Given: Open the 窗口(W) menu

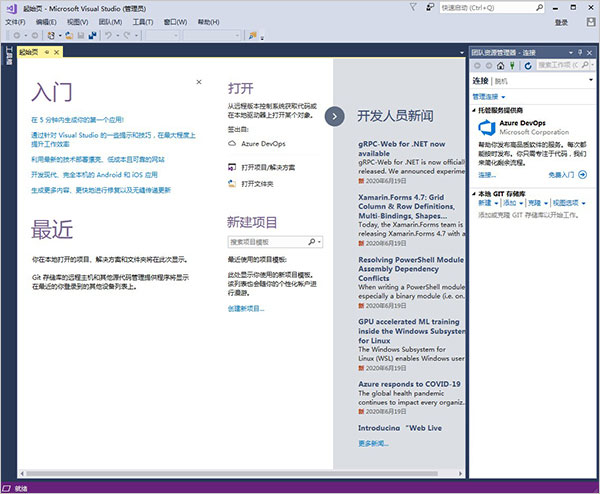Looking at the screenshot, I should [176, 22].
